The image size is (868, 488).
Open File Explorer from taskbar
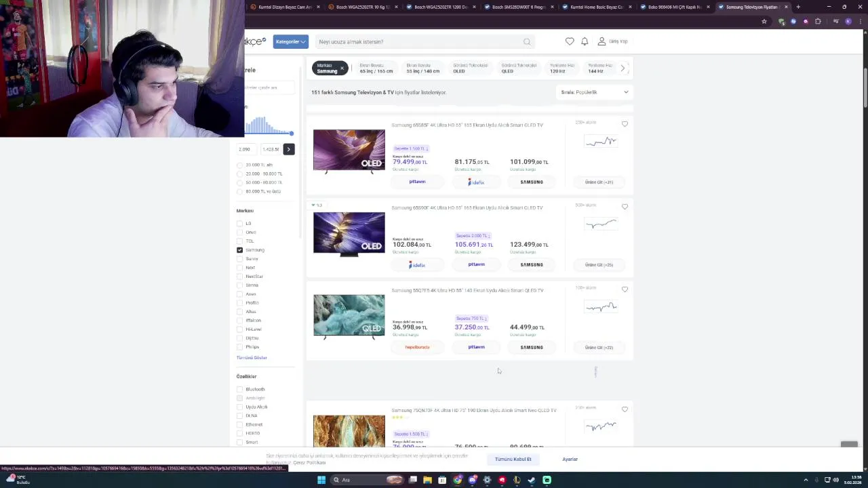point(427,480)
